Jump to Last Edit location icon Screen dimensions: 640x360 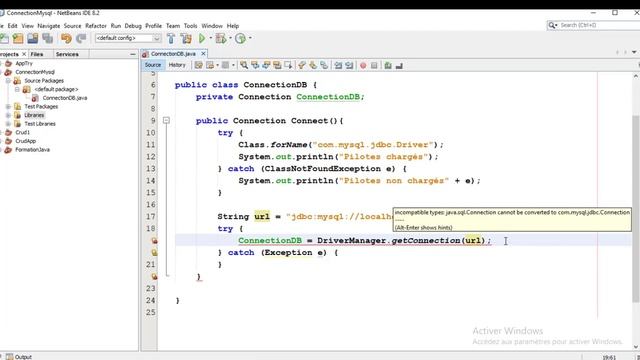click(198, 65)
